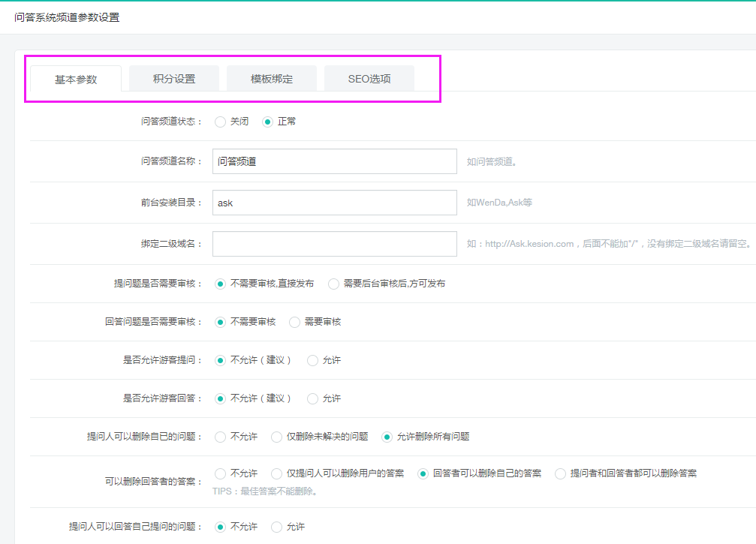The width and height of the screenshot is (756, 544).
Task: Set 问答频道状态 to 关闭
Action: [x=221, y=122]
